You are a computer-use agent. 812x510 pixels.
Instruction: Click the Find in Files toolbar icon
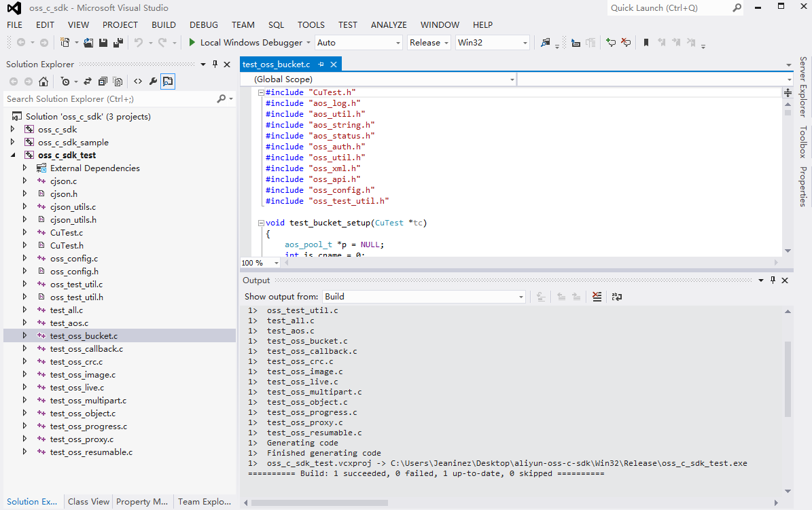click(545, 43)
